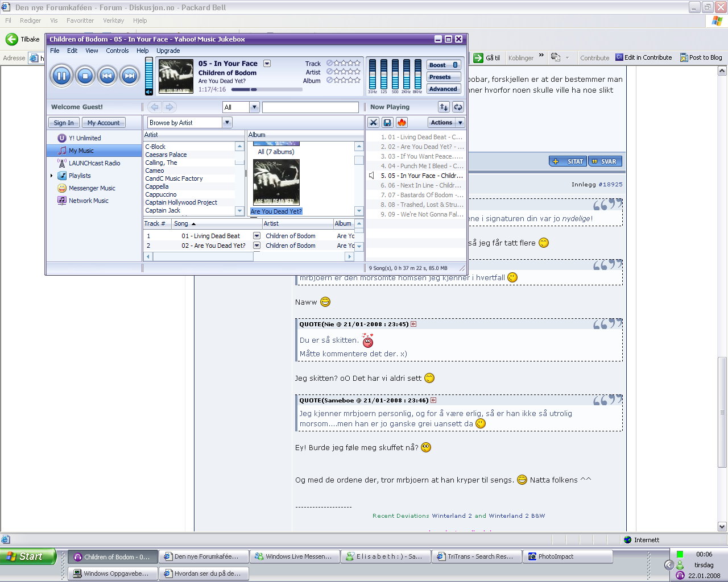Burn the Now Playing list to CD
Screen dimensions: 728x582
click(402, 122)
